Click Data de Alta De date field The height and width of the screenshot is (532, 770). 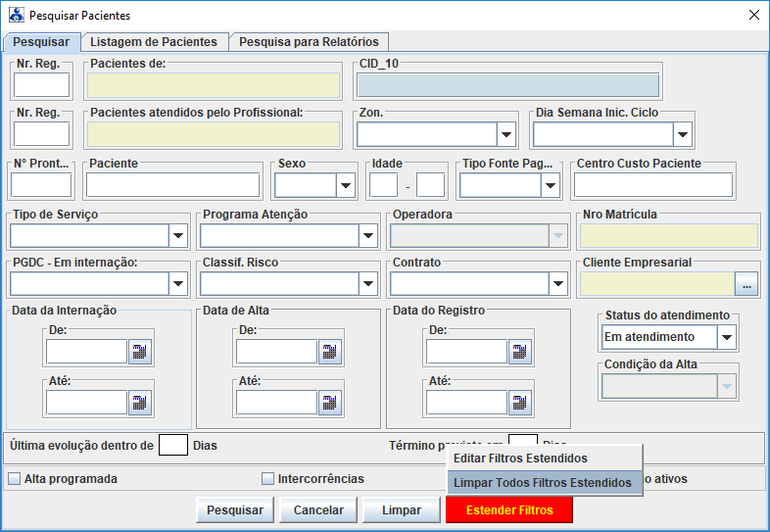(x=277, y=352)
